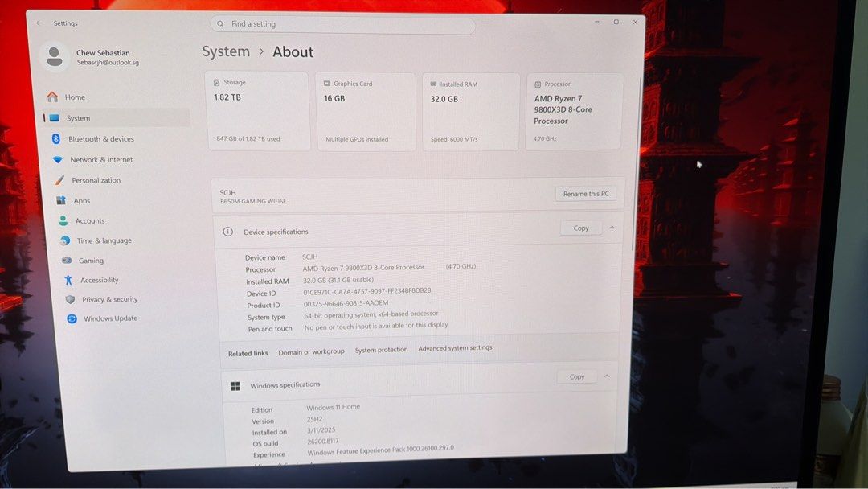Open the Storage card showing 1.82 TB
Viewport: 868px width, 489px height.
click(257, 111)
